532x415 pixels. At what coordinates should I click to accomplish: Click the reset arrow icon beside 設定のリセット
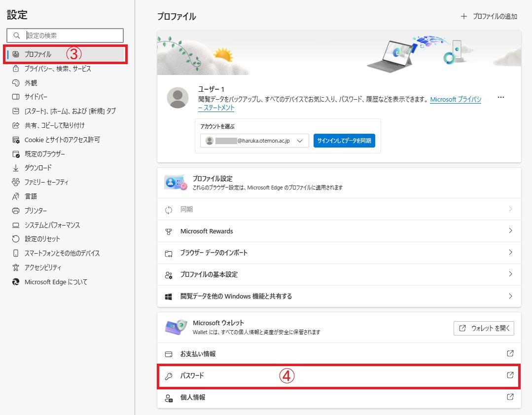16,239
